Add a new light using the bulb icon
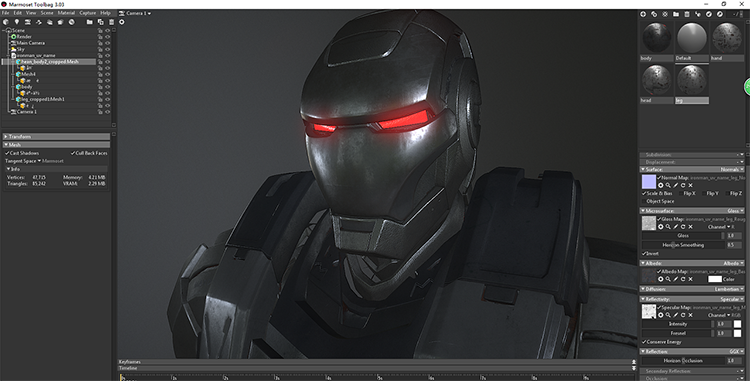 coord(17,22)
